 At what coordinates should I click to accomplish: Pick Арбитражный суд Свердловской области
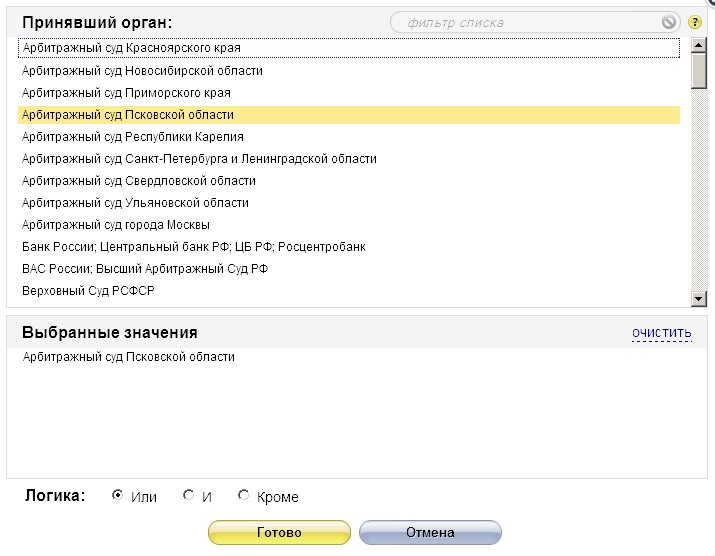pyautogui.click(x=139, y=181)
